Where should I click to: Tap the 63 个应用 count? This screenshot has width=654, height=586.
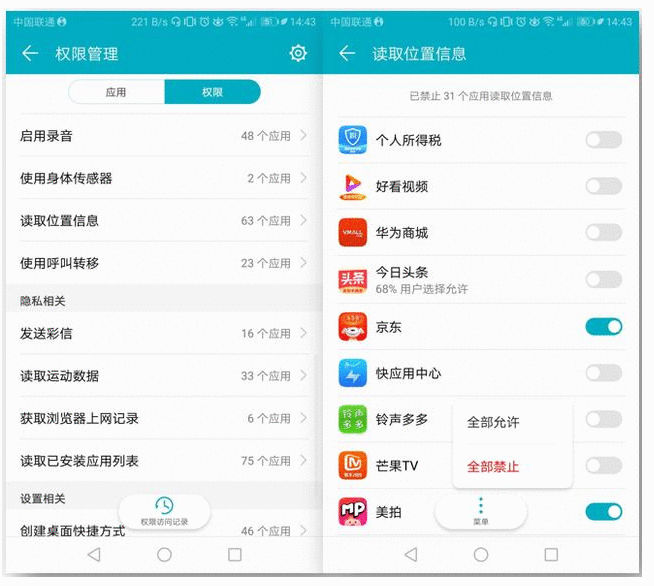(266, 221)
